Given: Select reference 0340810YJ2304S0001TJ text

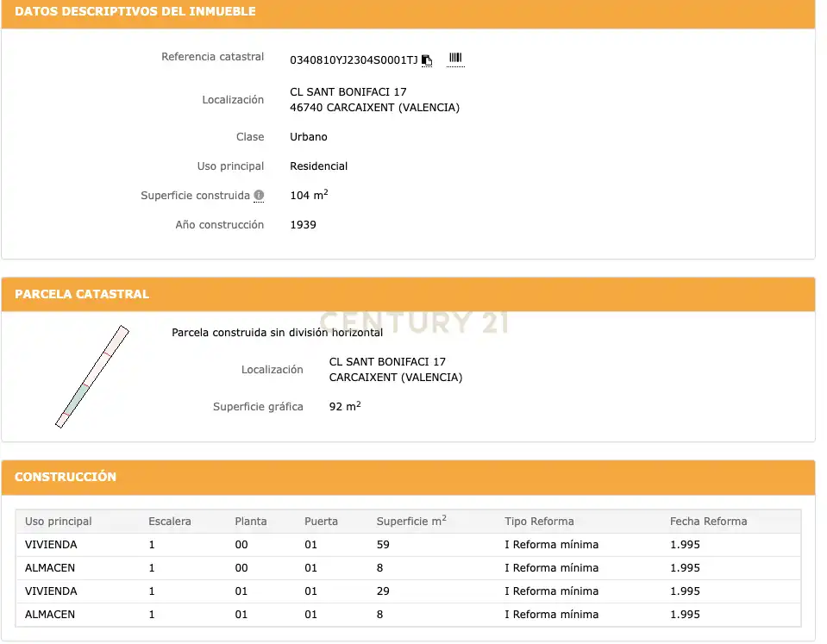Looking at the screenshot, I should [x=354, y=60].
